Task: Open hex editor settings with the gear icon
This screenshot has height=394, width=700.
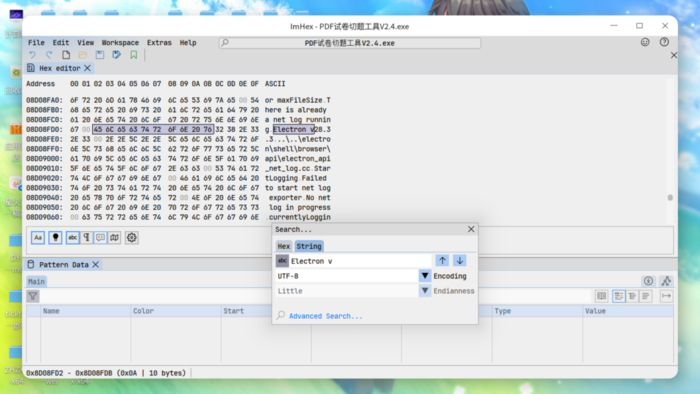Action: tap(132, 237)
